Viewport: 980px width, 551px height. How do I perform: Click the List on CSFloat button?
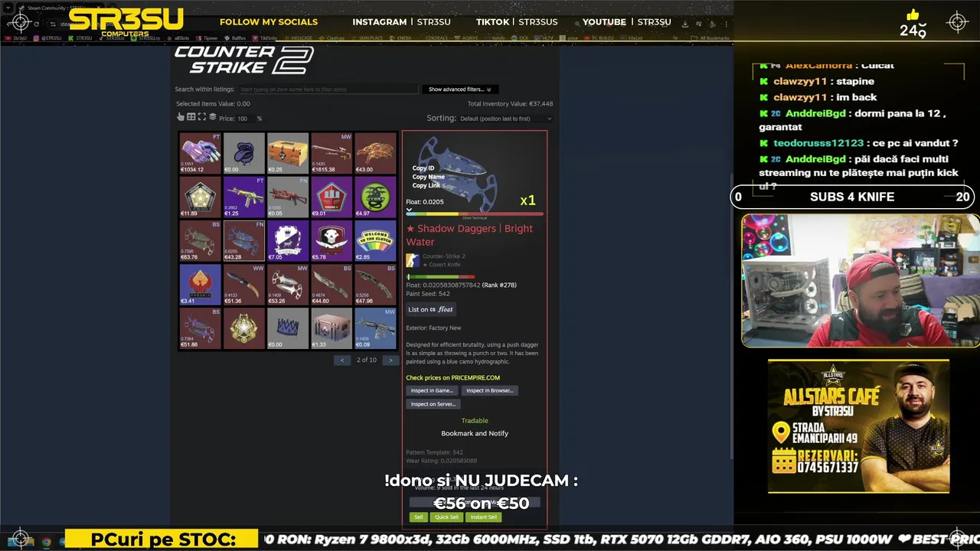[x=431, y=309]
